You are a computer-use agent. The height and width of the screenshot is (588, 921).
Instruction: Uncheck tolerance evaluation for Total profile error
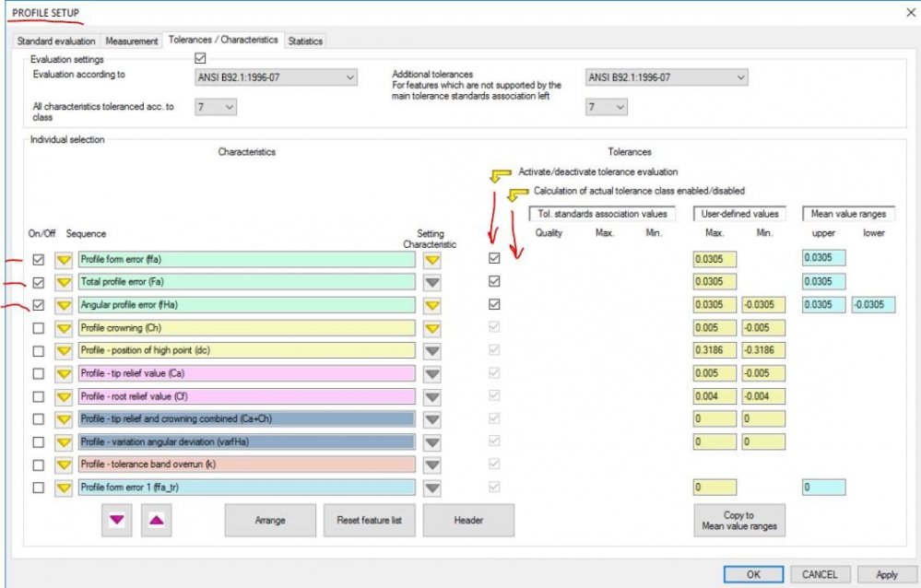point(494,282)
